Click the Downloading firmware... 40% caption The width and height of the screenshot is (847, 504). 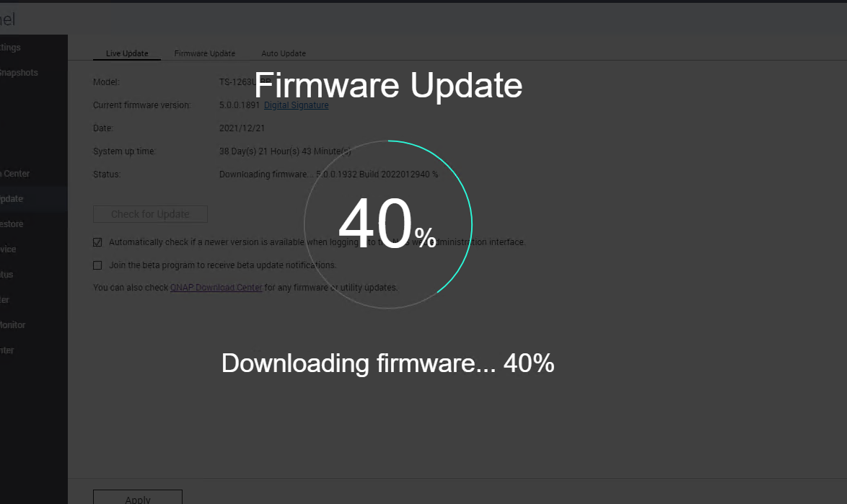(x=388, y=363)
